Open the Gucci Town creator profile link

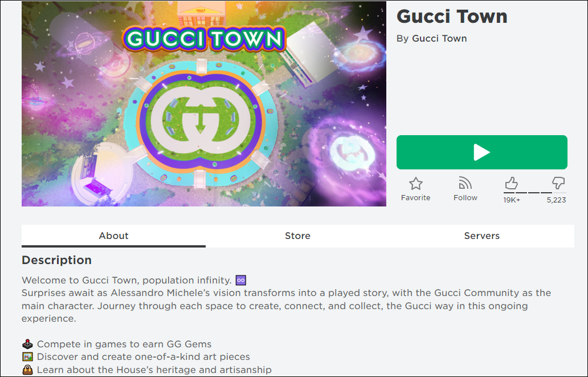coord(439,38)
